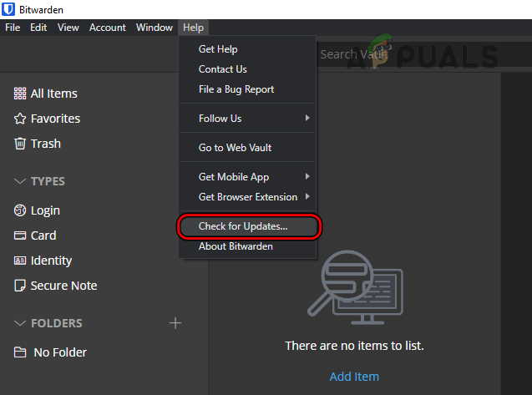Select About Bitwarden
The width and height of the screenshot is (532, 395).
pyautogui.click(x=247, y=246)
